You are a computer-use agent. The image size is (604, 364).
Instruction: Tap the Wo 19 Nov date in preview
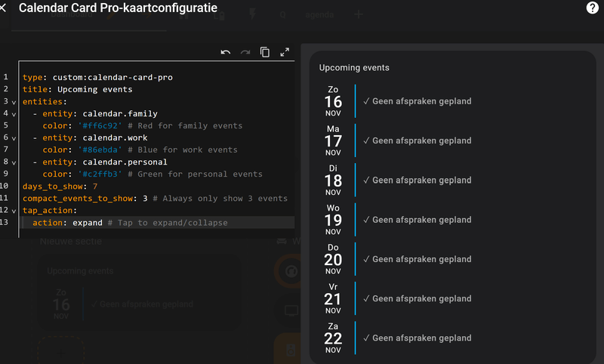tap(333, 220)
